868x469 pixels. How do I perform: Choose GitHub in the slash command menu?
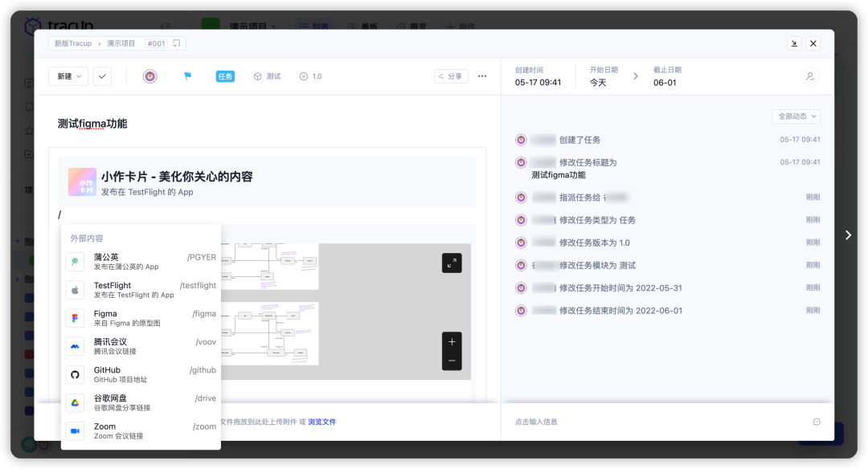(141, 374)
